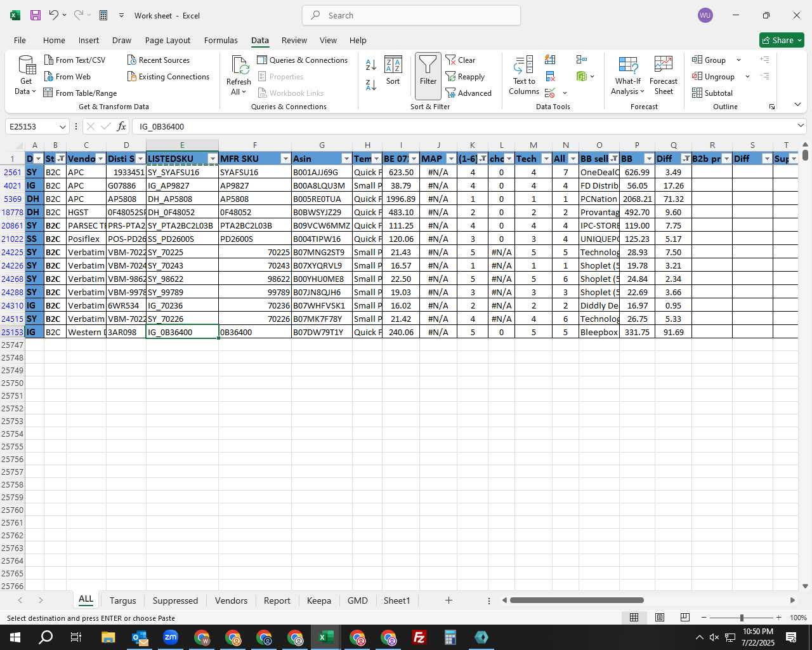Open Recent Sources
812x650 pixels.
click(158, 60)
